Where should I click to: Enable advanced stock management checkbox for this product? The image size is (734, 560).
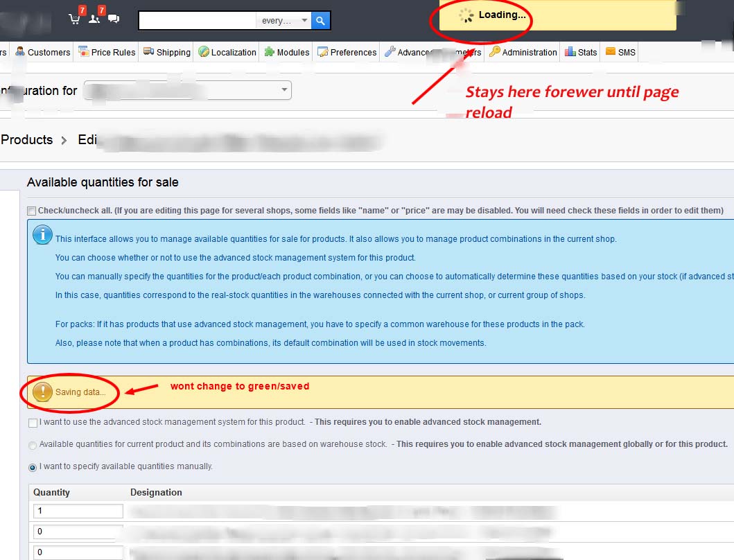point(33,423)
